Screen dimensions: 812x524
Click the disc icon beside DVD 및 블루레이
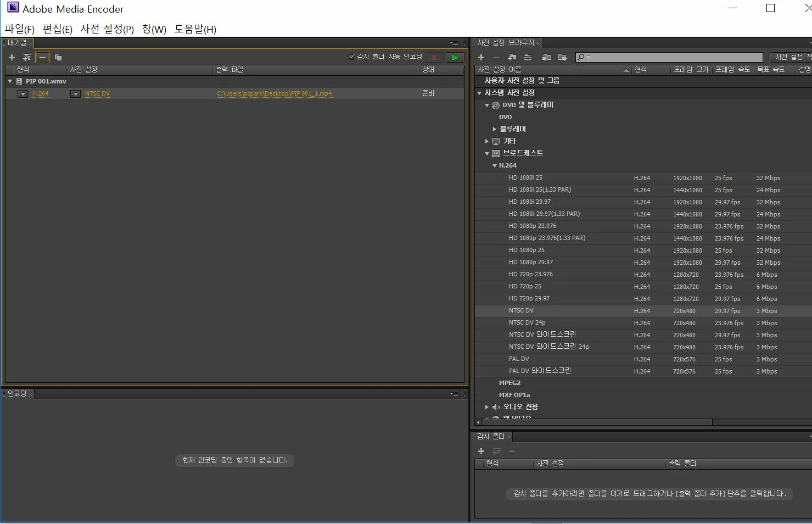pos(496,105)
